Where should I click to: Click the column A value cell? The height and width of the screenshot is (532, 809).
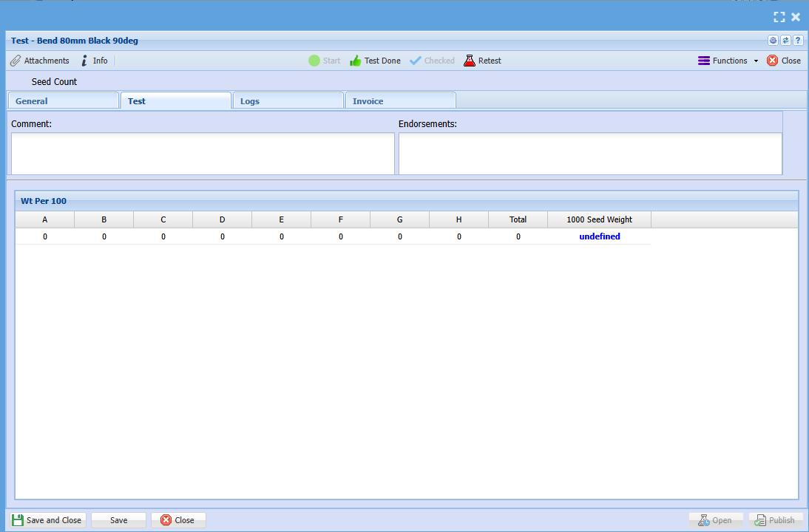coord(45,236)
